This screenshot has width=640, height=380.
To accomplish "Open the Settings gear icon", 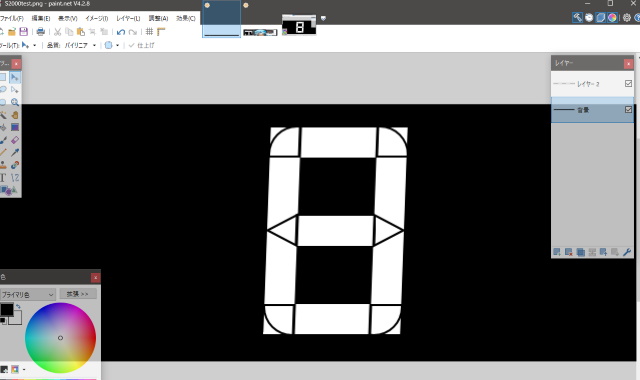I will 627,18.
